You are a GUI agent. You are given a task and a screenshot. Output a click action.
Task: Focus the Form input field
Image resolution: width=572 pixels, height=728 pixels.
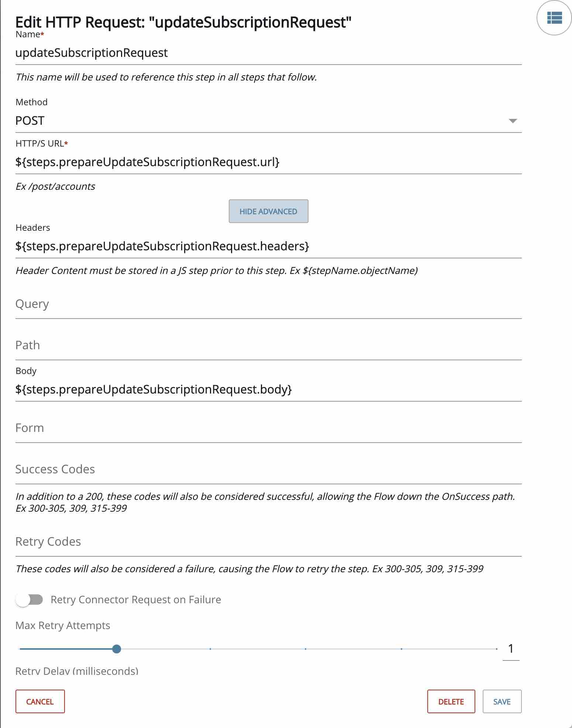pos(268,428)
